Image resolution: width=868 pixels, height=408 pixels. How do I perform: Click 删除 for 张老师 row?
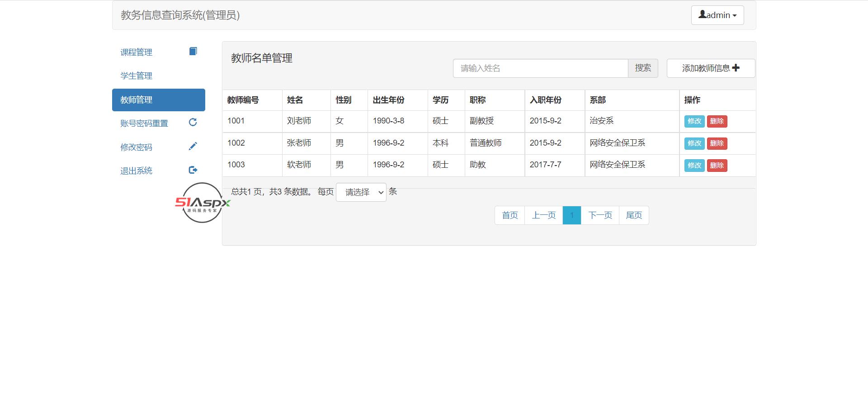click(717, 143)
